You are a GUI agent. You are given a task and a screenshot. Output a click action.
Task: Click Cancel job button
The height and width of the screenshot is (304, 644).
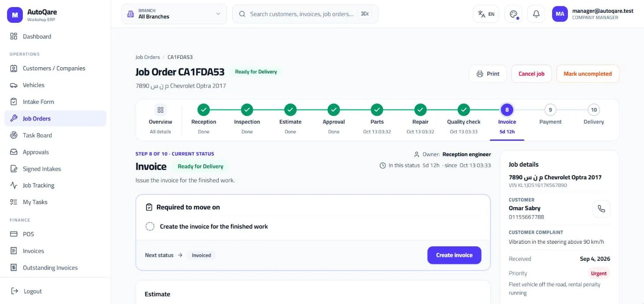point(531,74)
